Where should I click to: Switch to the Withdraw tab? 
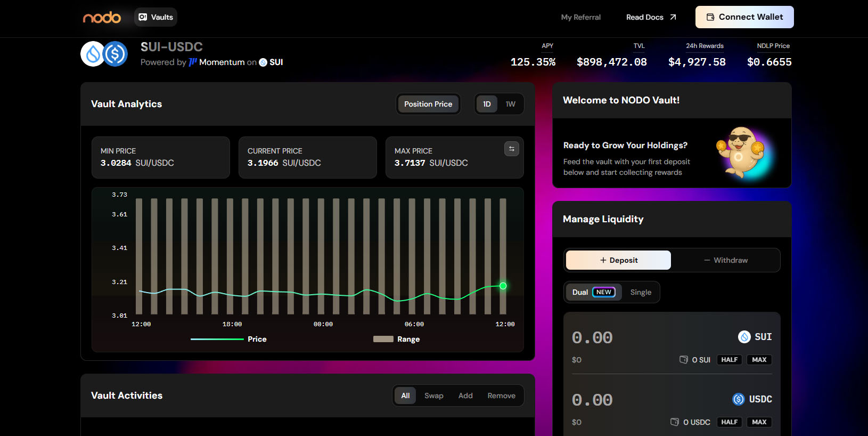tap(725, 260)
